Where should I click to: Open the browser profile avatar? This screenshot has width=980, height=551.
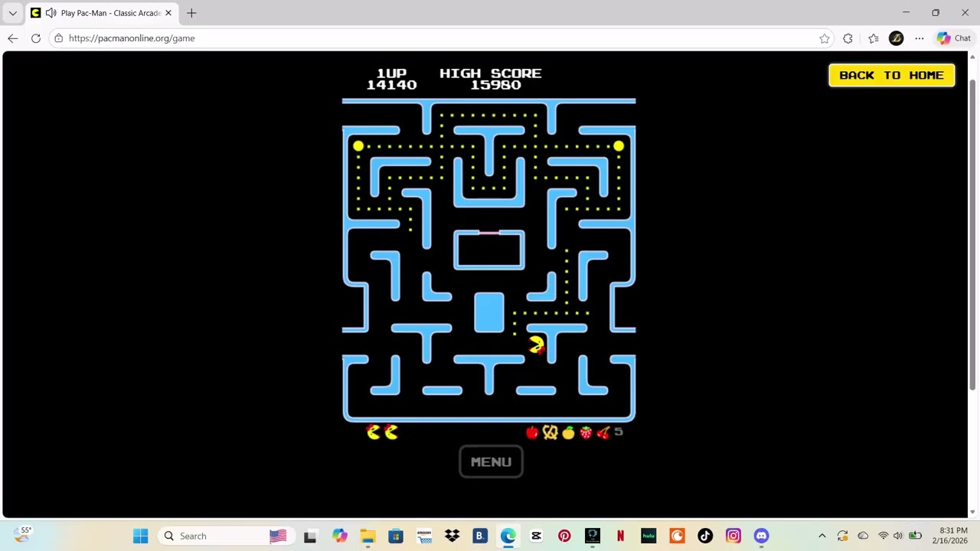(897, 38)
